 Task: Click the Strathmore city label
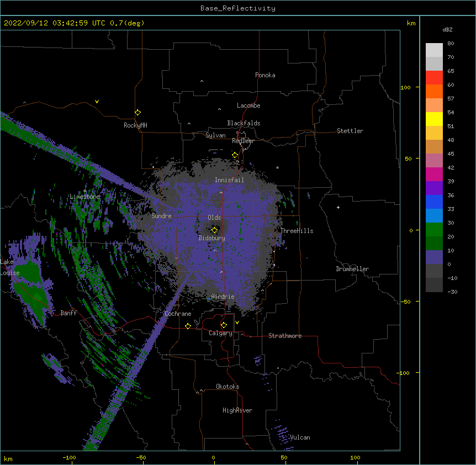tap(285, 336)
